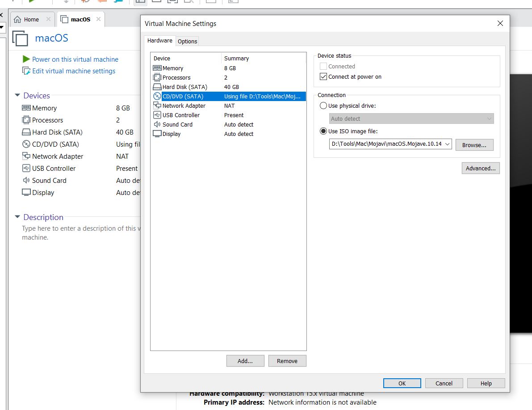Select Use ISO image file option
The width and height of the screenshot is (532, 410).
pos(323,131)
